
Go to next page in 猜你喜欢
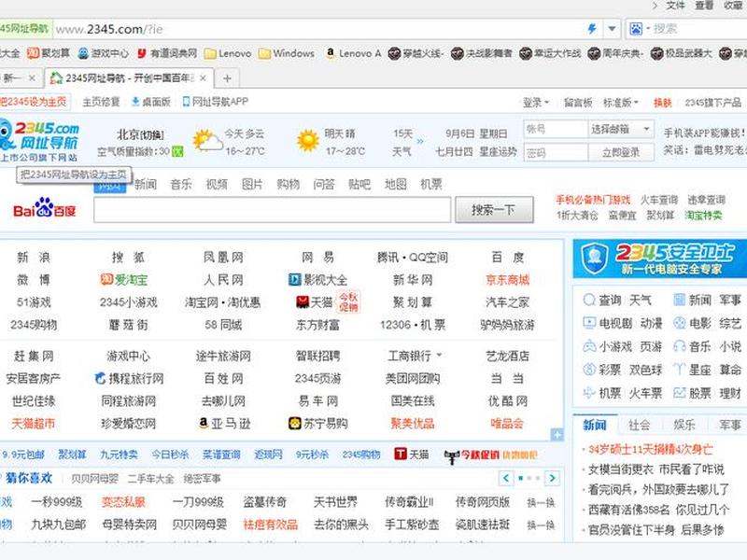pos(552,478)
